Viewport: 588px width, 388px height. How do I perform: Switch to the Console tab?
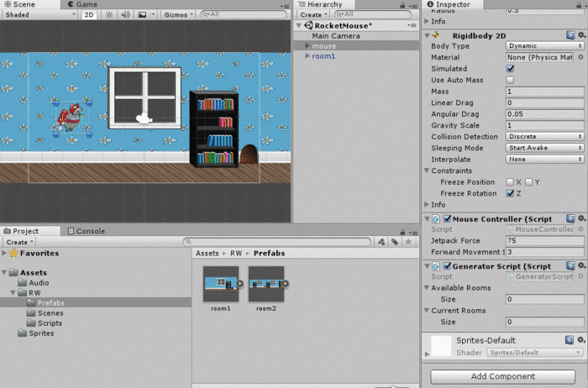(87, 231)
